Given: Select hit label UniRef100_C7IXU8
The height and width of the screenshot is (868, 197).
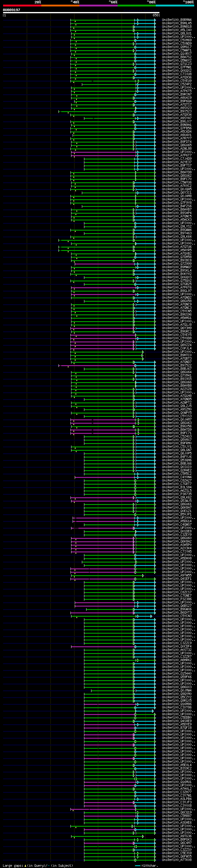Looking at the screenshot, I should coord(177,74).
